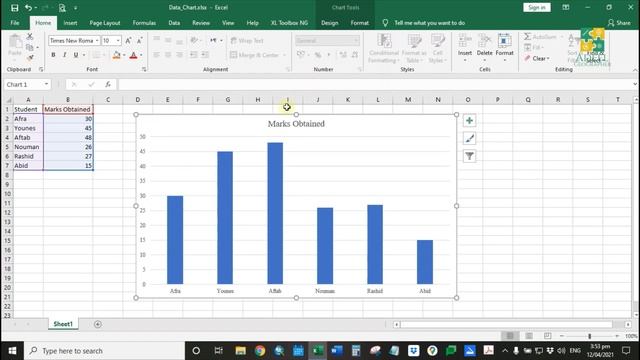Click the Sign in button

[537, 7]
